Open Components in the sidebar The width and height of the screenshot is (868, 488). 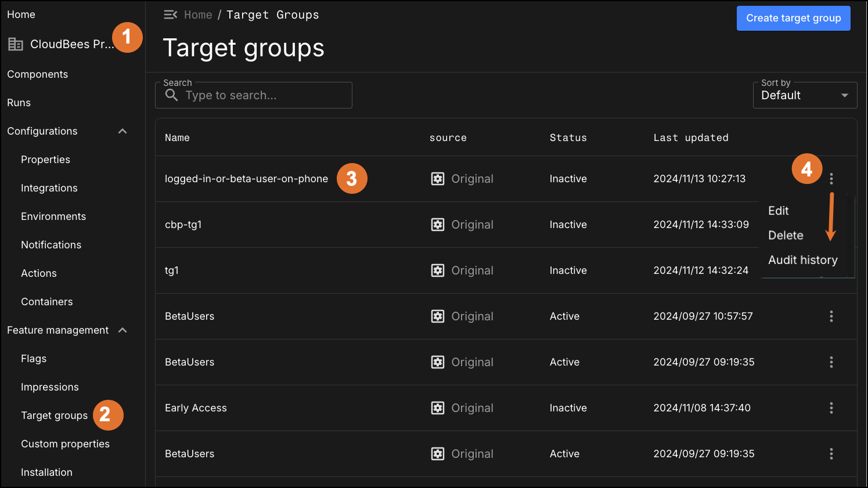coord(37,74)
